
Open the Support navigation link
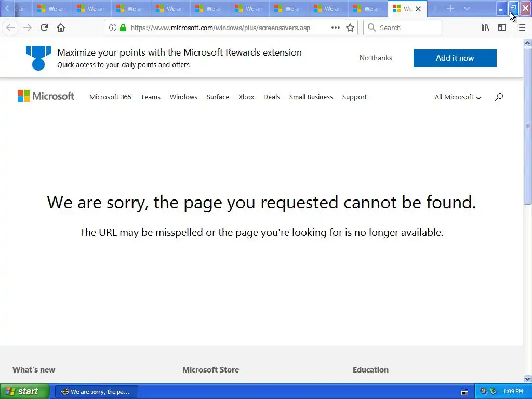pyautogui.click(x=354, y=97)
